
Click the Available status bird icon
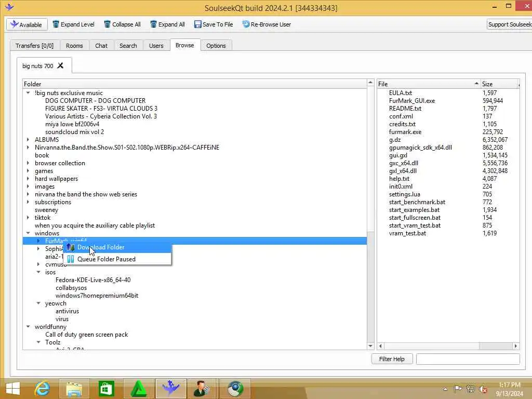(14, 24)
